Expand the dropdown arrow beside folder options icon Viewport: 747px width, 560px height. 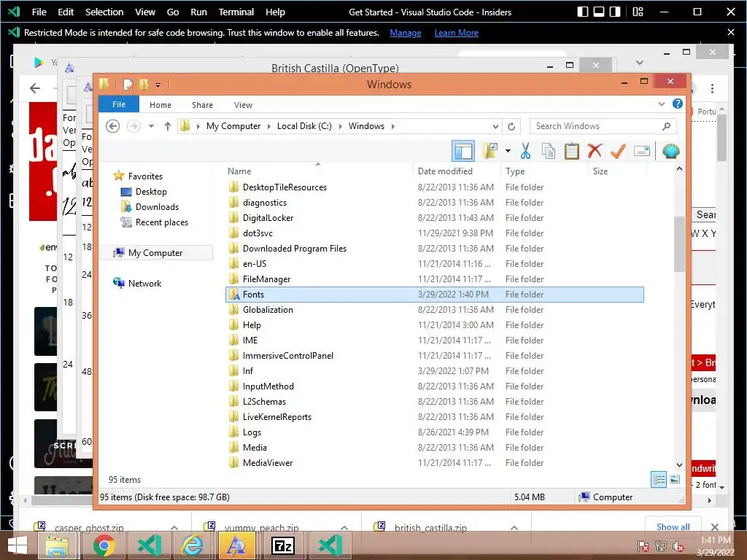(x=508, y=151)
